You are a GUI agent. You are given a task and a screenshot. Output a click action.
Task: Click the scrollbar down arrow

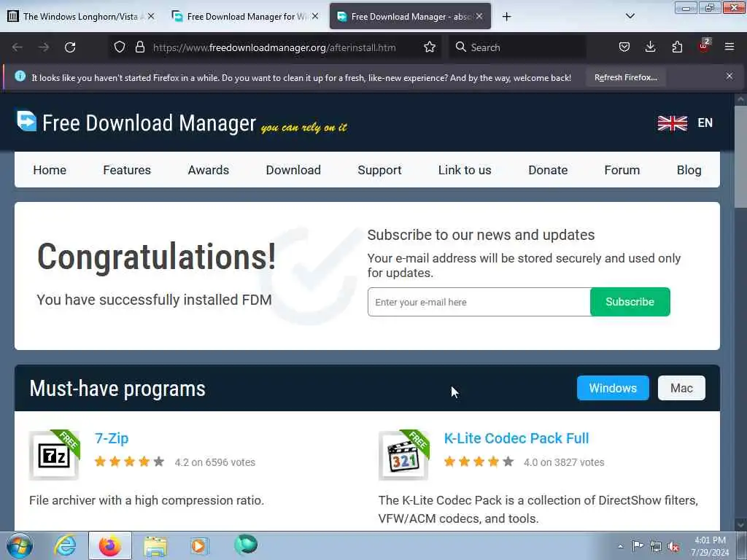click(740, 524)
